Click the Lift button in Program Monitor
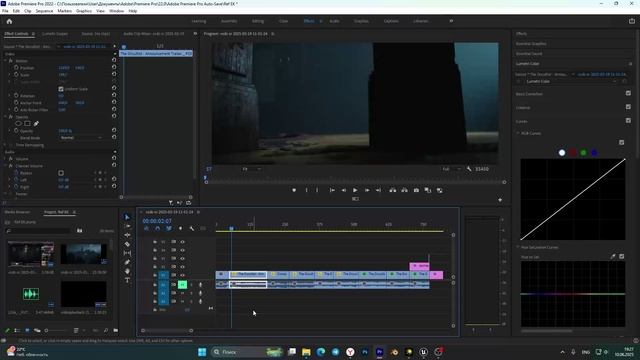The height and width of the screenshot is (360, 640). (393, 190)
